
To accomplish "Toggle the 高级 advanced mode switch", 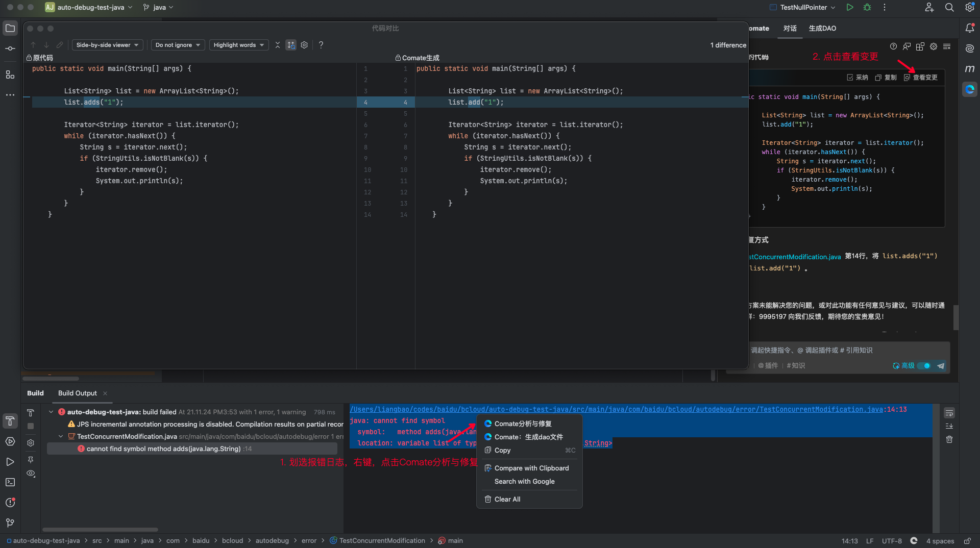I will tap(924, 366).
